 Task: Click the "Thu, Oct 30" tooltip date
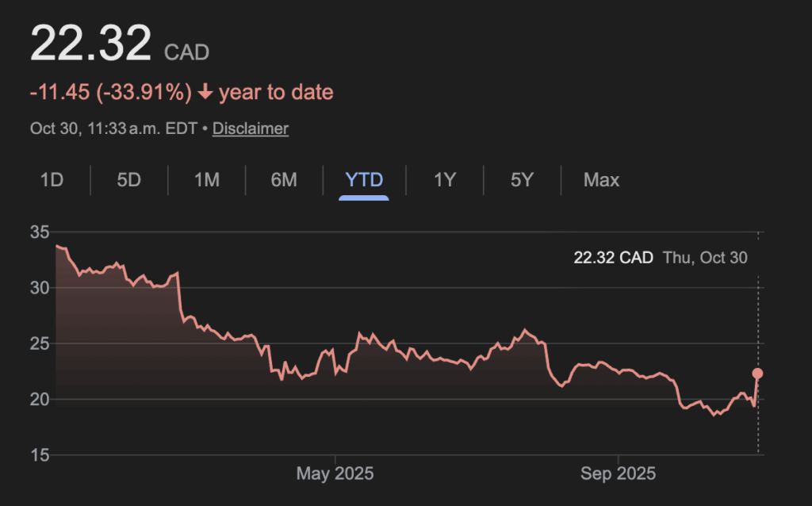coord(705,258)
